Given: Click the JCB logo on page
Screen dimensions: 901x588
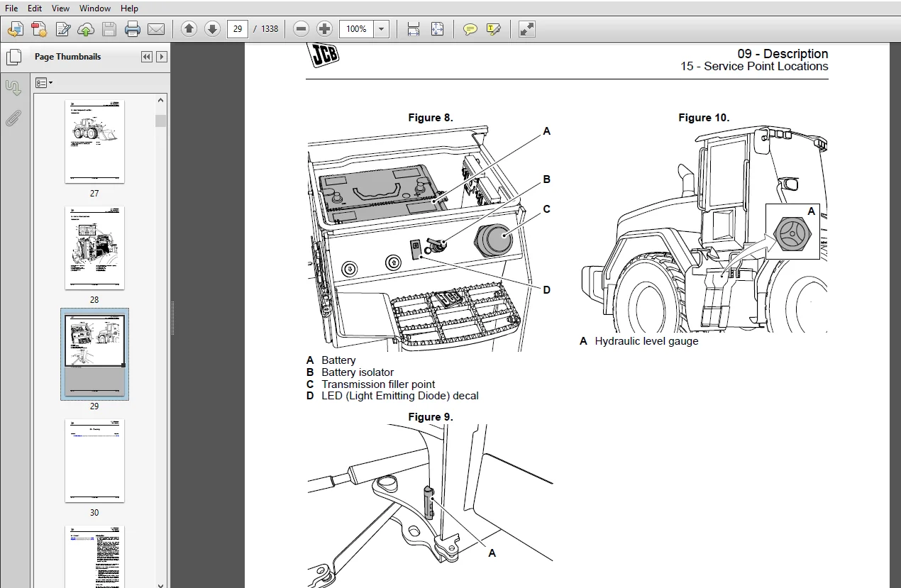Looking at the screenshot, I should 323,55.
